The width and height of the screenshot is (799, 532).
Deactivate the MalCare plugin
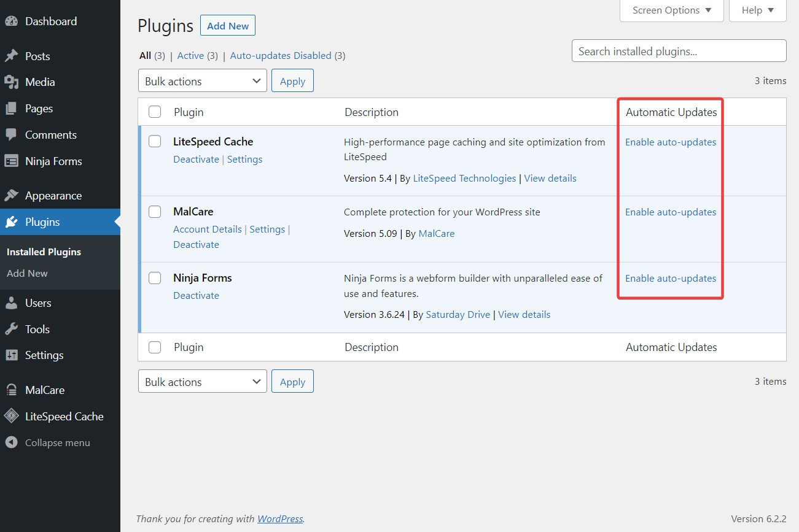click(x=196, y=245)
